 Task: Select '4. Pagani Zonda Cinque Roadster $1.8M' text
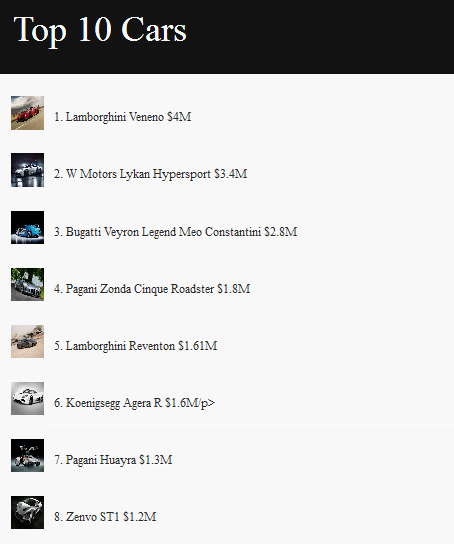[x=152, y=289]
